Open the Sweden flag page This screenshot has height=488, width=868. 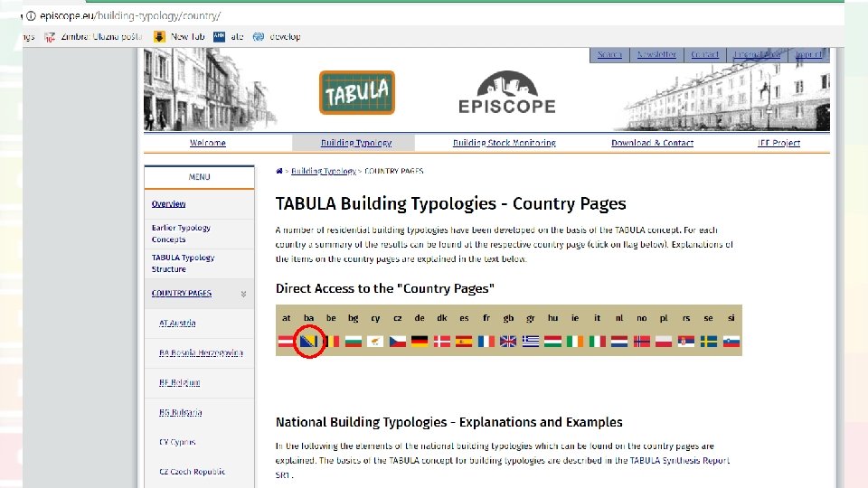(709, 342)
